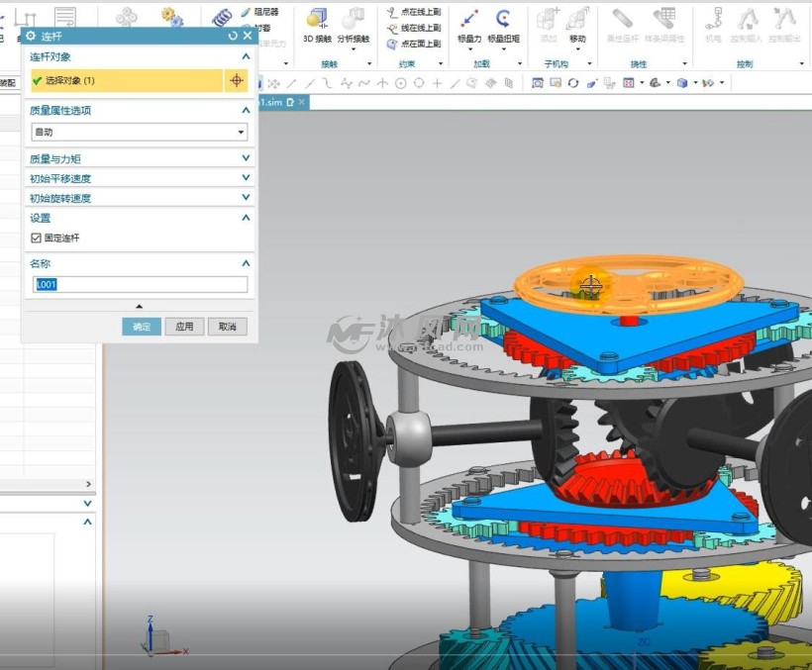Choose the 标量力 scalar force tool
812x670 pixels.
(x=469, y=25)
